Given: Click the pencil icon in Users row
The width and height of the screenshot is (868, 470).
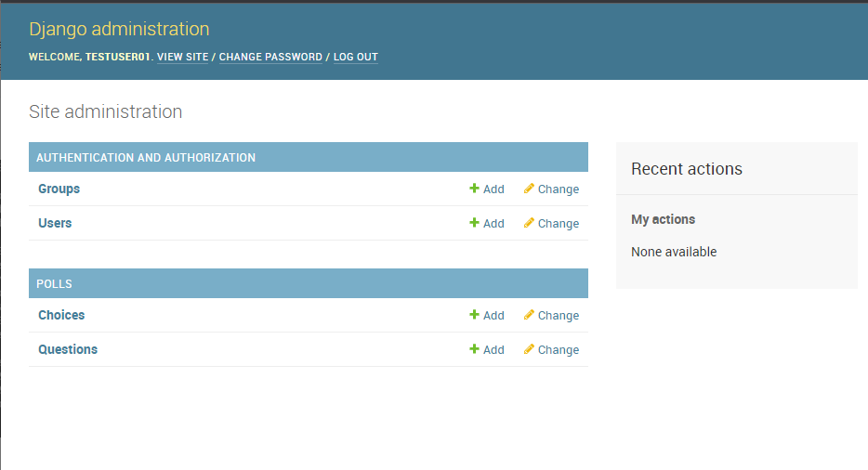Looking at the screenshot, I should coord(529,223).
